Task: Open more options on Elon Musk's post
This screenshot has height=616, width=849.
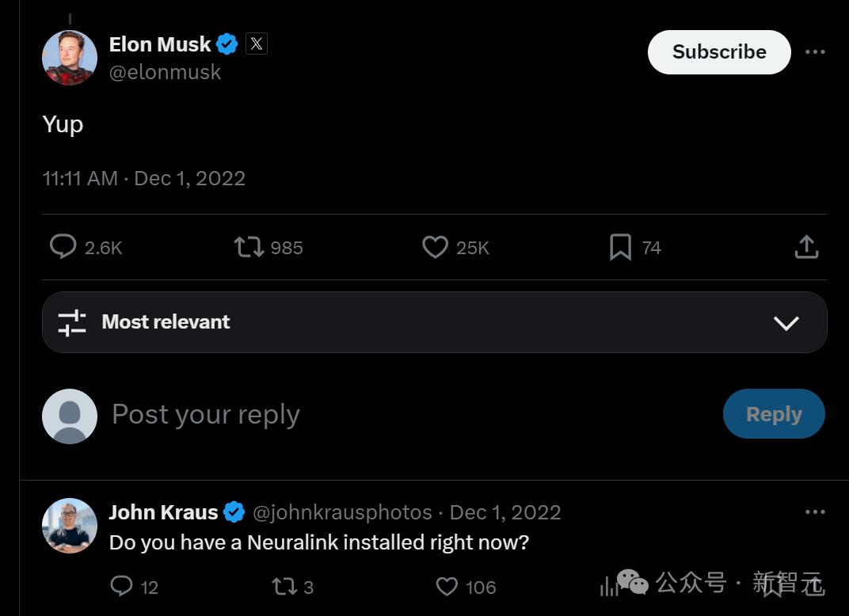Action: pyautogui.click(x=815, y=52)
